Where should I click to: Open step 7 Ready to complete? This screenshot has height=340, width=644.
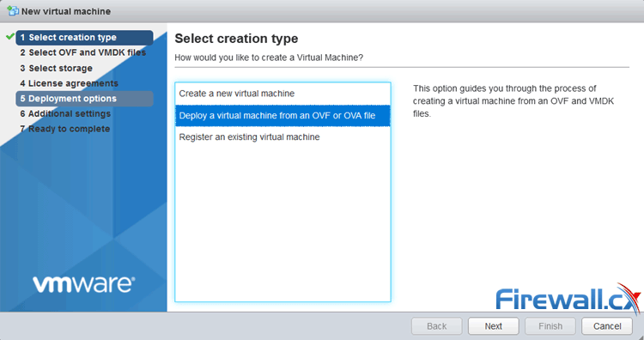click(65, 129)
